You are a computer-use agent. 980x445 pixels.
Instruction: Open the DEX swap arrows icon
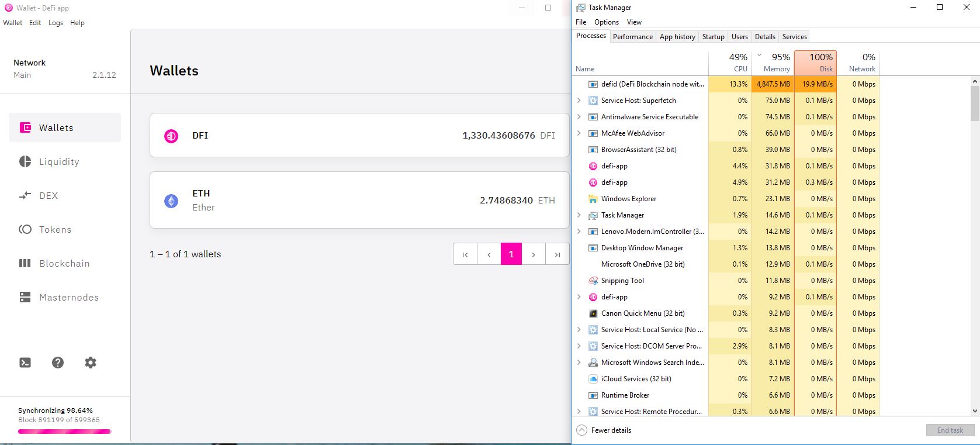click(25, 195)
